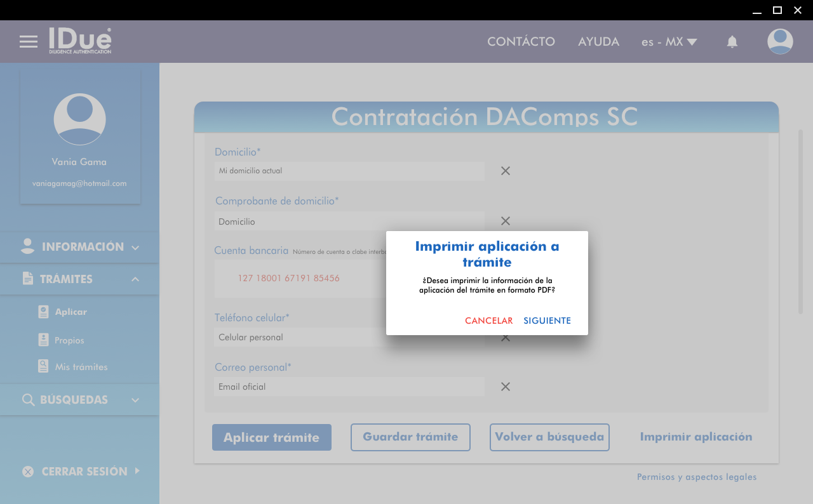Open Permisos y aspectos legales link
The image size is (813, 504).
click(697, 477)
